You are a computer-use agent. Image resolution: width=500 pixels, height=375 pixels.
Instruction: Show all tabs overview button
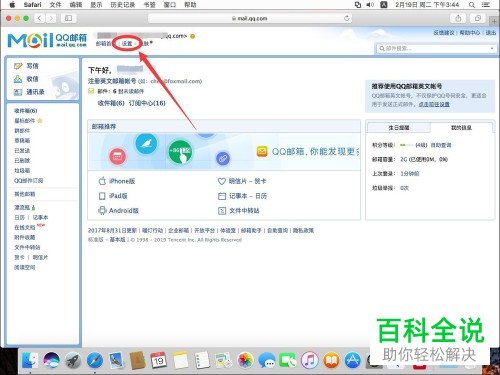coord(478,18)
